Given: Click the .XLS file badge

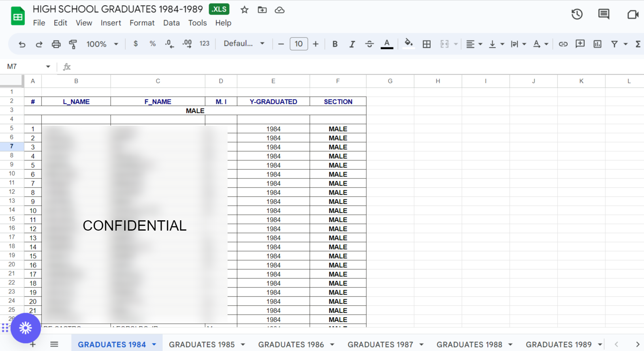Looking at the screenshot, I should coord(219,9).
